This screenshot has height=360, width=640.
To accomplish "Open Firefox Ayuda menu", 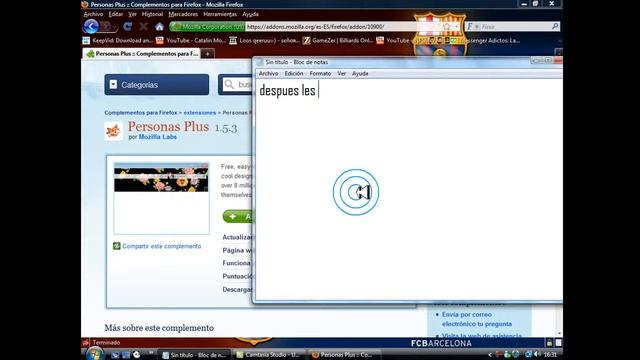I will (250, 14).
